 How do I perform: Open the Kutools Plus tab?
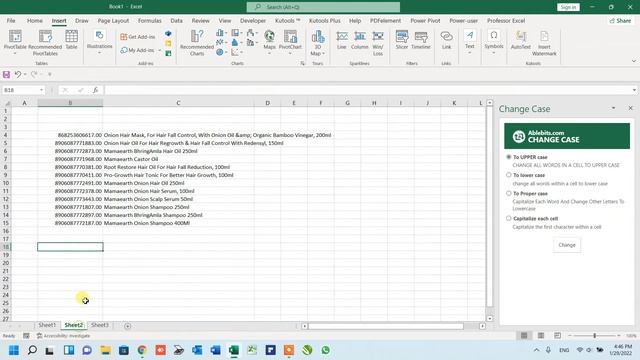coord(324,20)
